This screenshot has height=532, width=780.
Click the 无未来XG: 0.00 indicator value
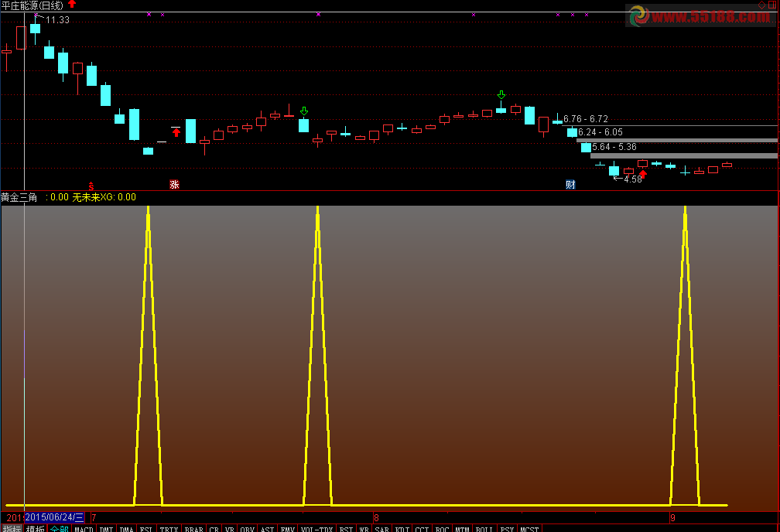(x=104, y=197)
